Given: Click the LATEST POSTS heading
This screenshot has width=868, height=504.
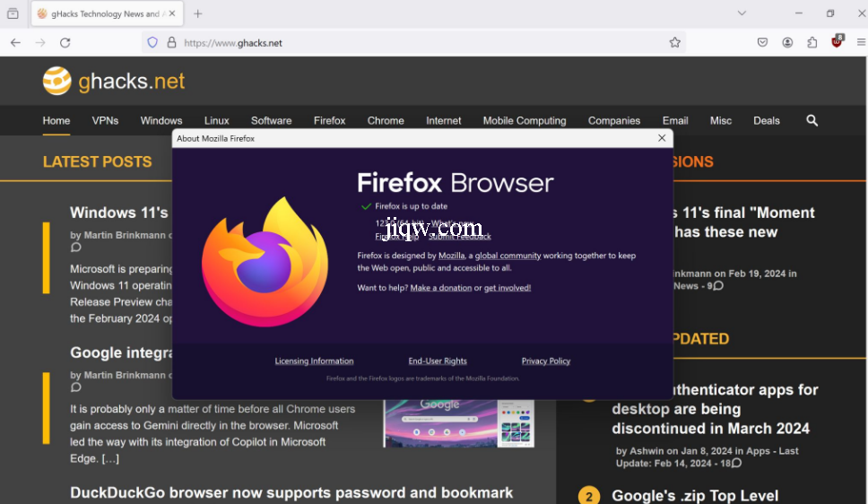Looking at the screenshot, I should pyautogui.click(x=98, y=161).
